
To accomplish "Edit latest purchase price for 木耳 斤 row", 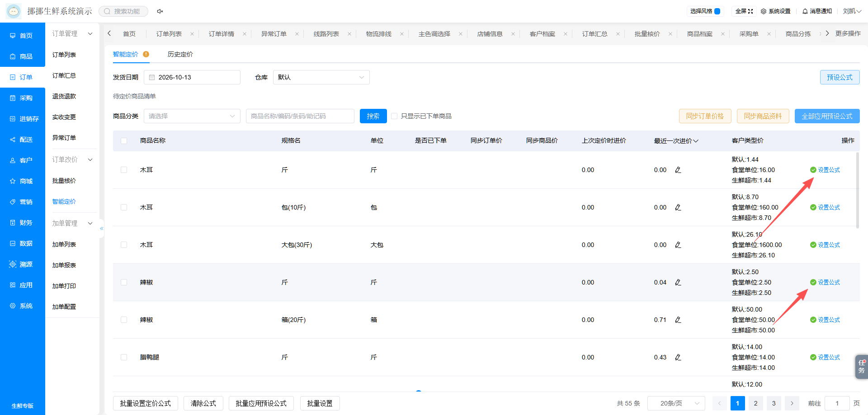I will [x=678, y=170].
